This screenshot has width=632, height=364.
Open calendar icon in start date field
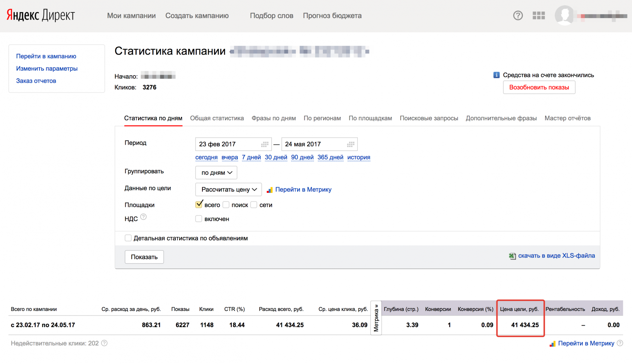point(265,144)
